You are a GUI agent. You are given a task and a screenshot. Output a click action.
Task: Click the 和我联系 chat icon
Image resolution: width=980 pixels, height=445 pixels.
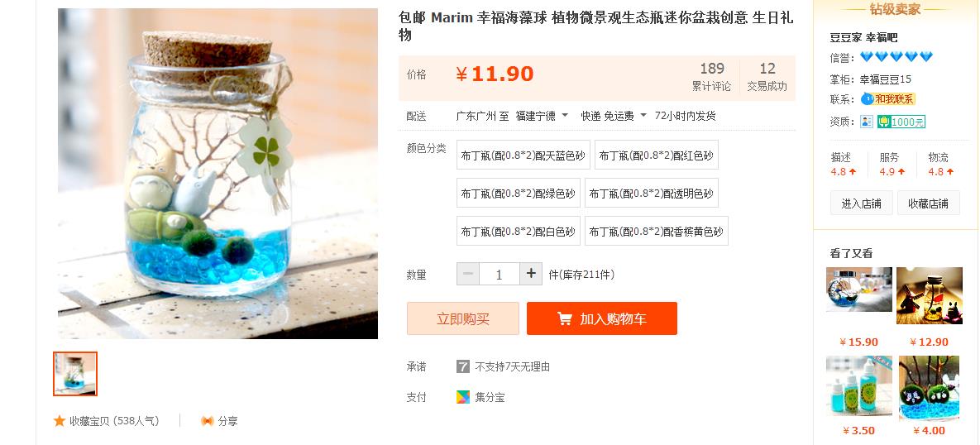point(887,98)
